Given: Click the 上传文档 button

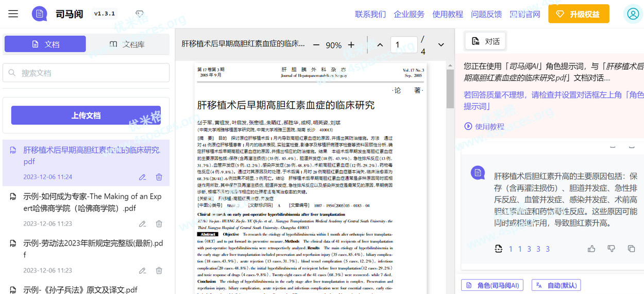Looking at the screenshot, I should click(86, 116).
